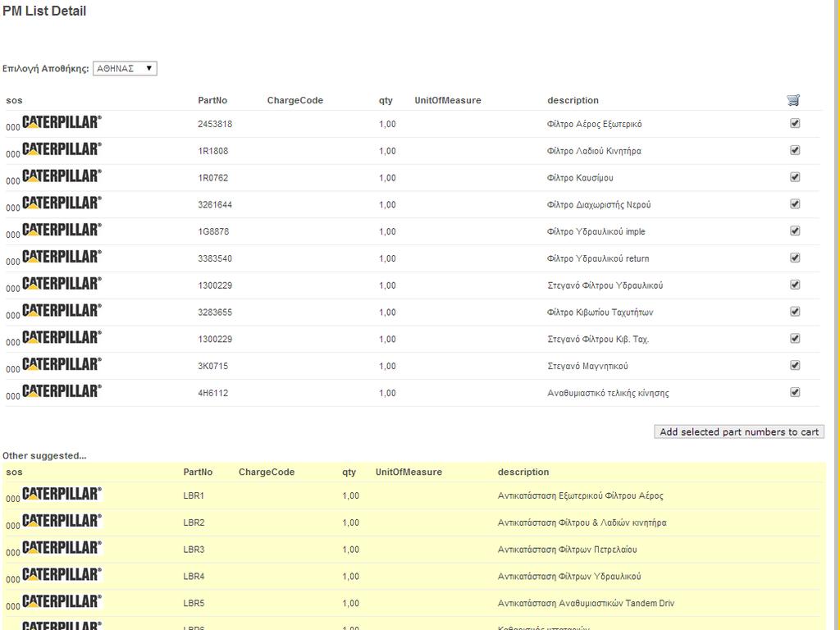Uncheck the checkbox for part 1G8878
This screenshot has width=840, height=630.
(x=795, y=231)
